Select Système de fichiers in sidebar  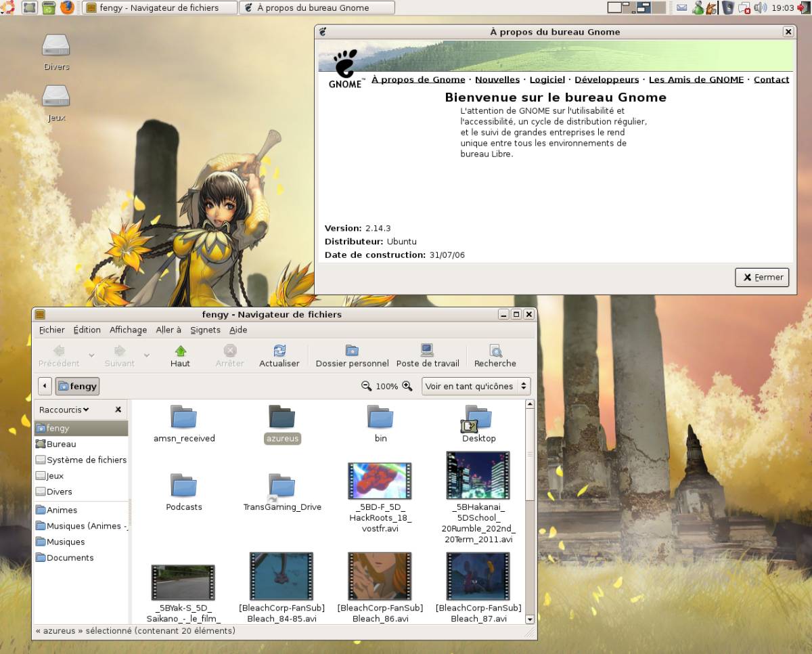coord(81,460)
